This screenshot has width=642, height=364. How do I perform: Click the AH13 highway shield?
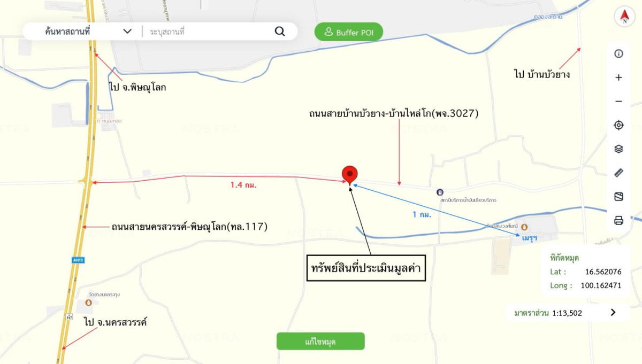[x=78, y=260]
